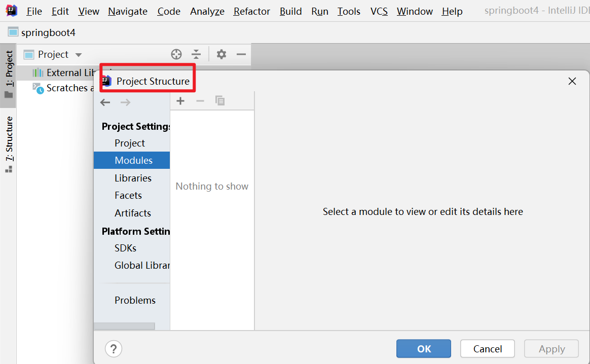Click 'Select a module to view' message
The height and width of the screenshot is (364, 590).
[x=423, y=211]
